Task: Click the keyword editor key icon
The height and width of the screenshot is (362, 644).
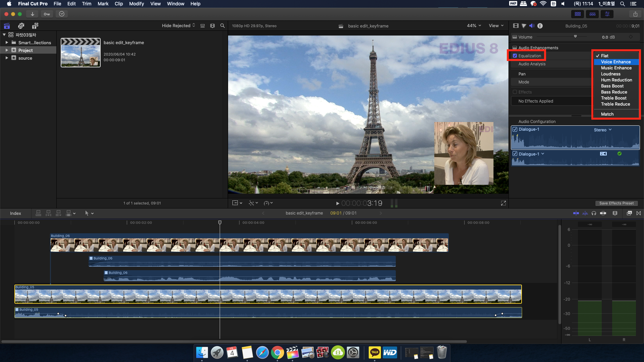Action: coord(47,14)
